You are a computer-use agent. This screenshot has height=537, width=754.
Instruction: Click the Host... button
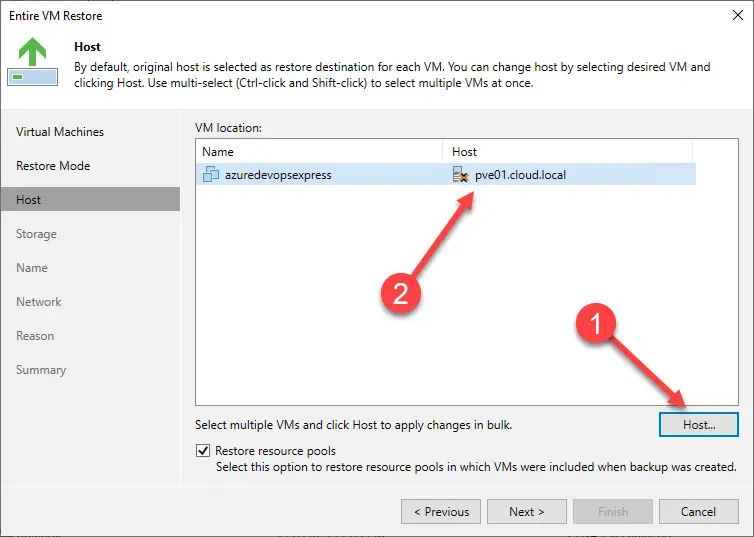(699, 425)
